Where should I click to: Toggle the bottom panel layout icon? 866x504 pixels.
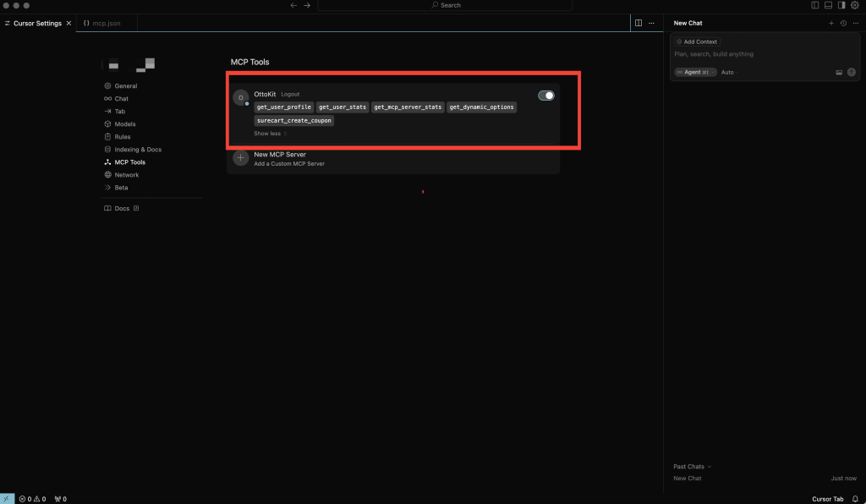[x=828, y=5]
